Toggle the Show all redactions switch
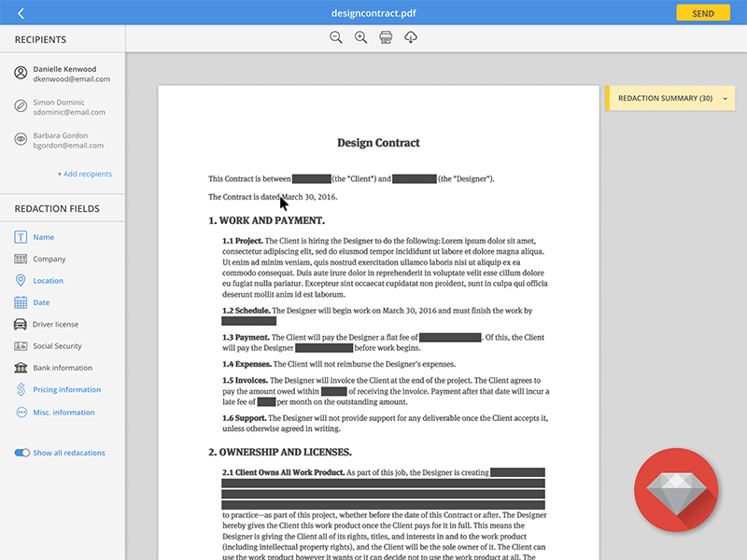Viewport: 747px width, 560px height. 21,453
